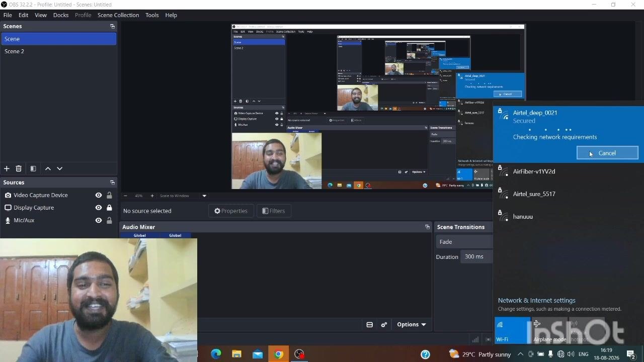644x362 pixels.
Task: Open the Fade transition dropdown
Action: (x=464, y=242)
